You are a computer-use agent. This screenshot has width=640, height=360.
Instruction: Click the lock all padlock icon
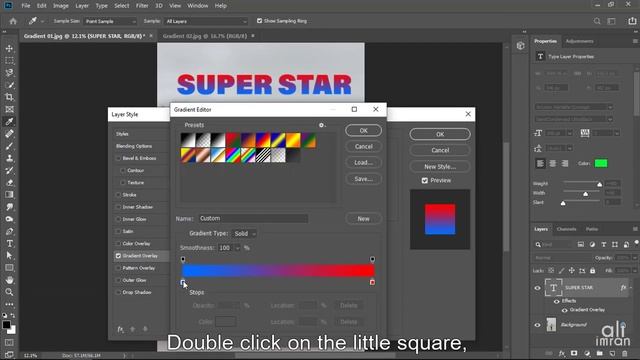593,271
